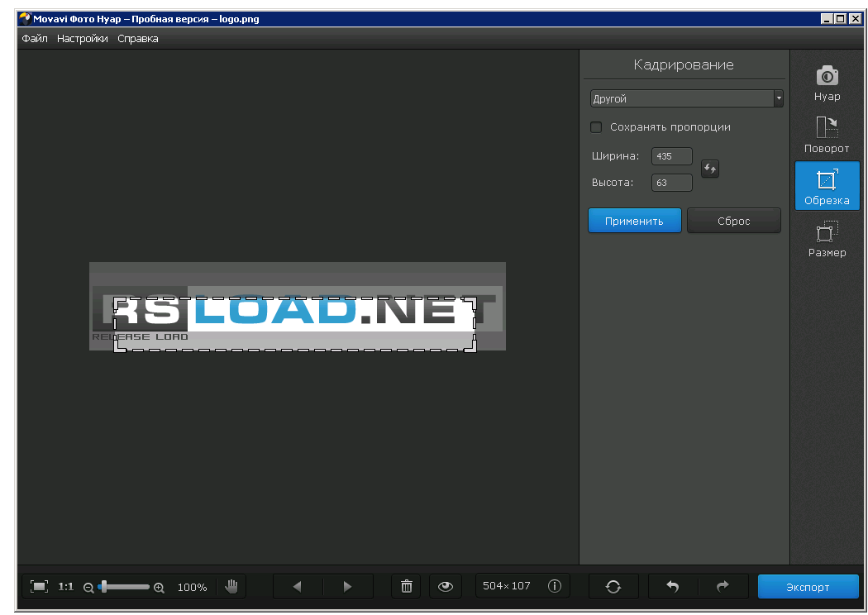
Task: Undo the last action
Action: click(673, 586)
